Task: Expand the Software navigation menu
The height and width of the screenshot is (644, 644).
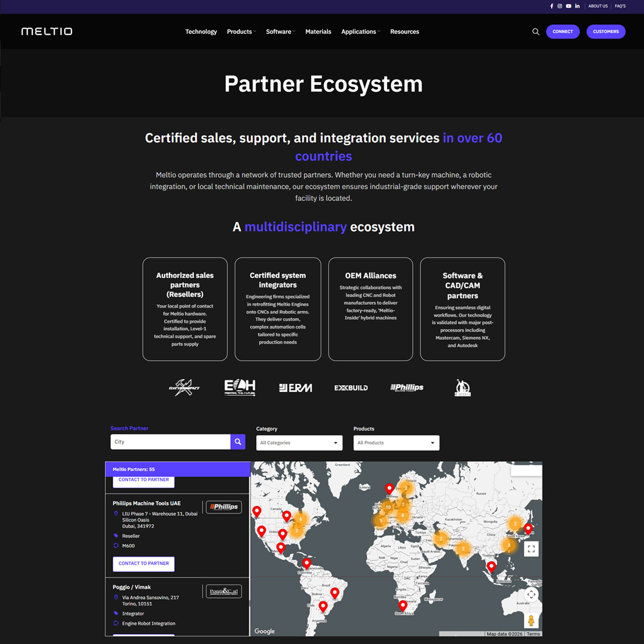Action: click(280, 32)
